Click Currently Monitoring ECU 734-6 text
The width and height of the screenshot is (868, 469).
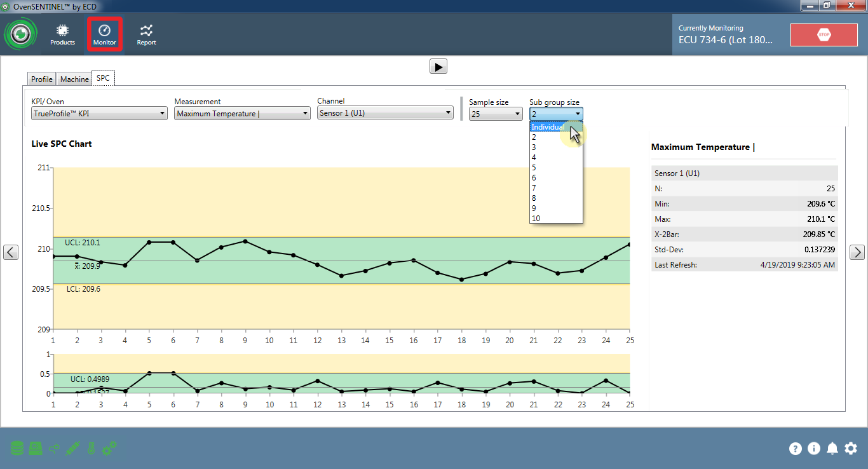pos(726,35)
